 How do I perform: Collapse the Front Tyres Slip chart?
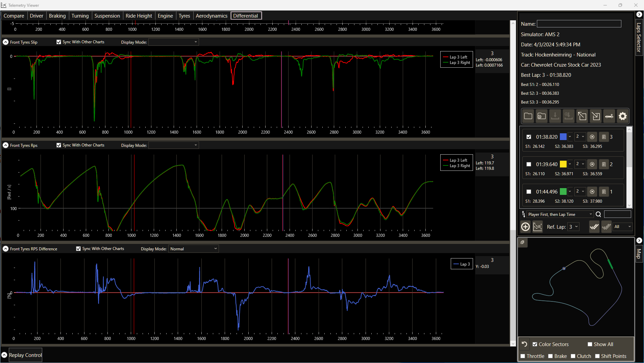[6, 42]
